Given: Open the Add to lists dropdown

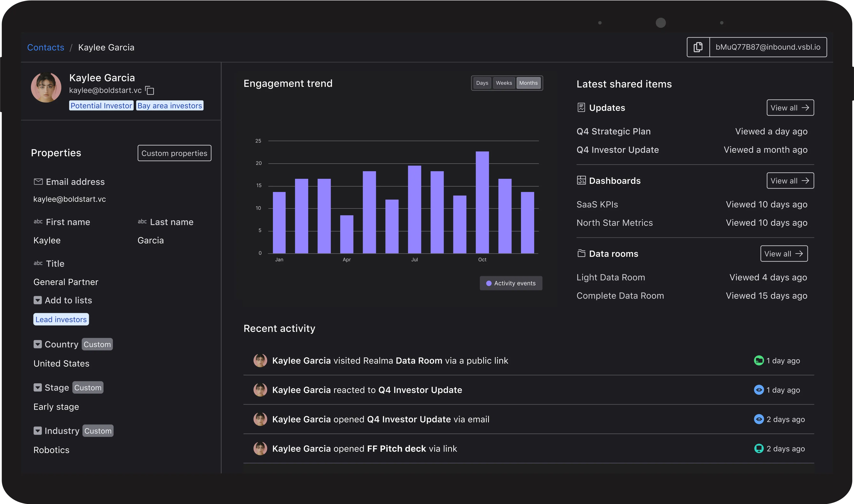Looking at the screenshot, I should click(x=38, y=300).
